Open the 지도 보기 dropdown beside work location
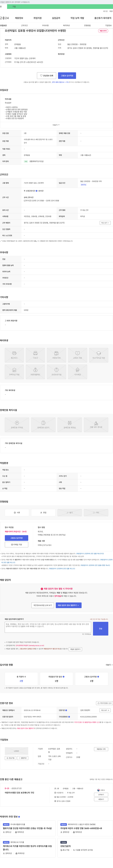Image resolution: width=113 pixels, height=868 pixels. click(x=105, y=223)
